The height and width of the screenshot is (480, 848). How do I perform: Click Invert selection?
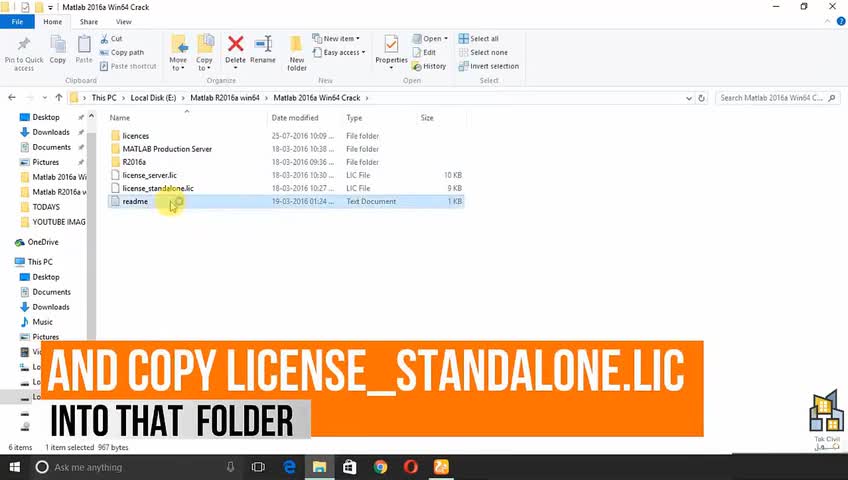click(x=489, y=66)
